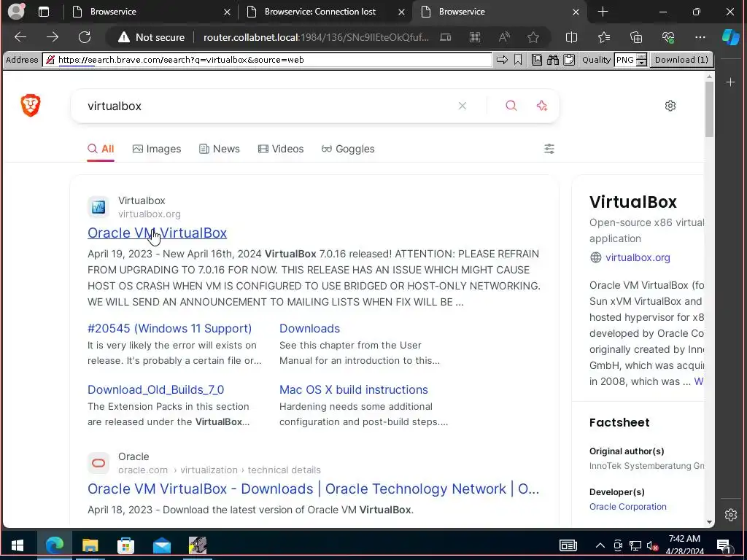Image resolution: width=747 pixels, height=560 pixels.
Task: Open Edge favorites list icon
Action: point(603,37)
